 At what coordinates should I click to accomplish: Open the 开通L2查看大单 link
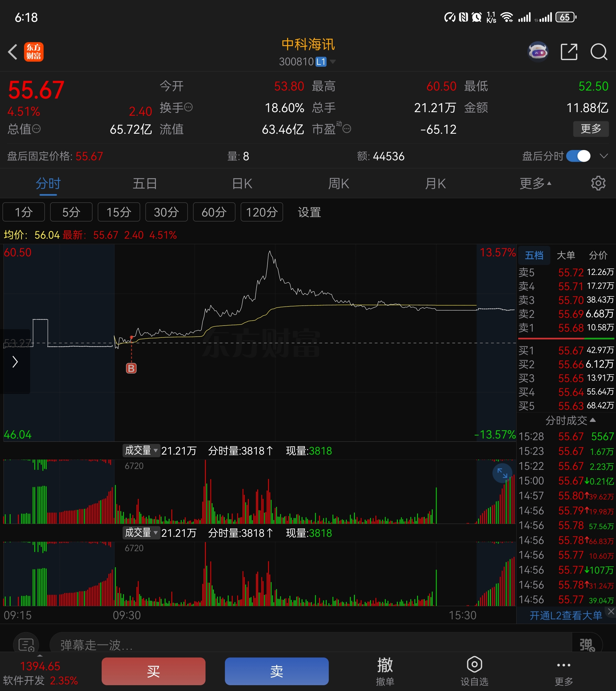click(566, 615)
